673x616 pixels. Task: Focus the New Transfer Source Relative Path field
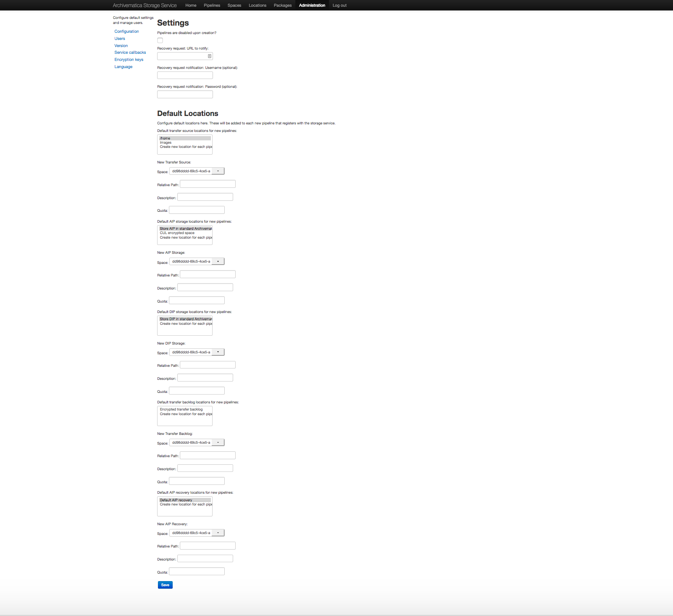208,184
